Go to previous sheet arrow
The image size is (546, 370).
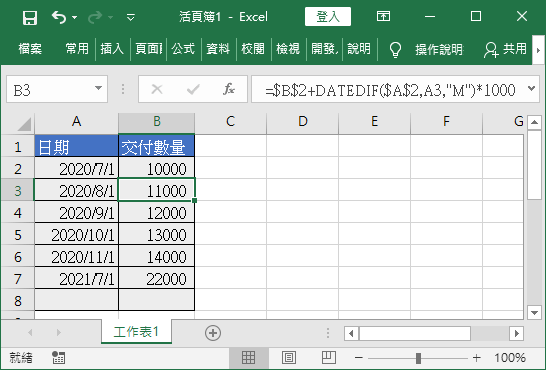pyautogui.click(x=30, y=333)
